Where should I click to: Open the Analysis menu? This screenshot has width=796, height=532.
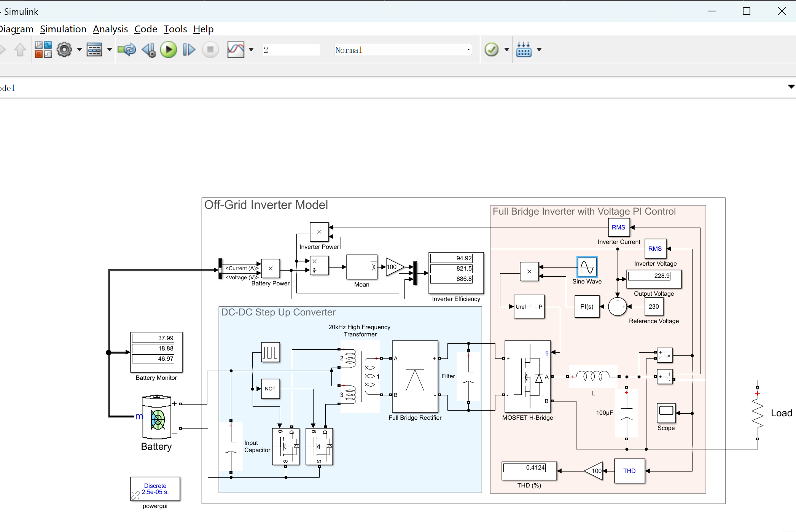pos(110,29)
